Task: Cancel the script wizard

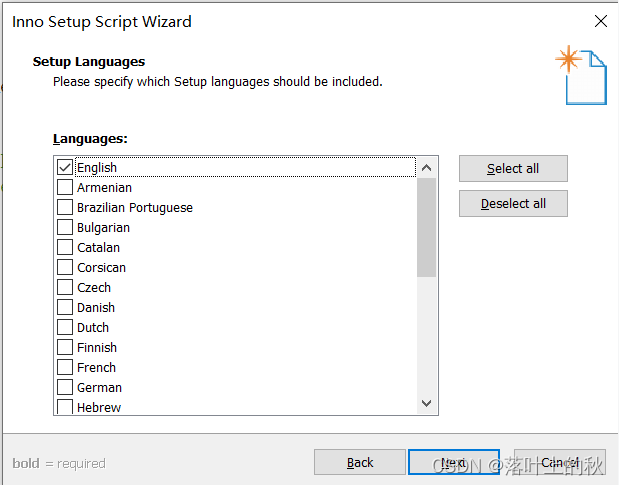Action: pyautogui.click(x=560, y=462)
